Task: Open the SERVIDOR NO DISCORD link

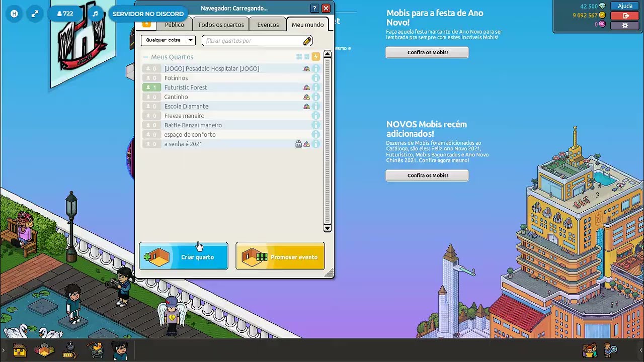Action: (x=148, y=14)
